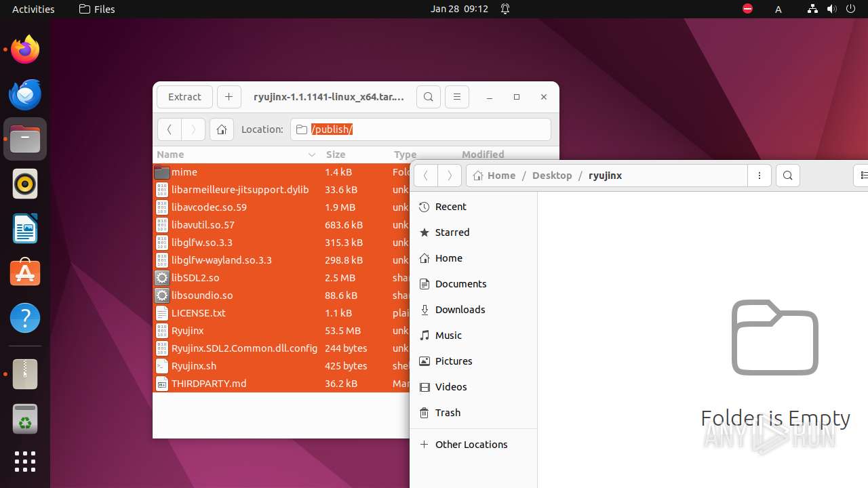Sort archive list by Size column
Image resolution: width=868 pixels, height=488 pixels.
[355, 155]
